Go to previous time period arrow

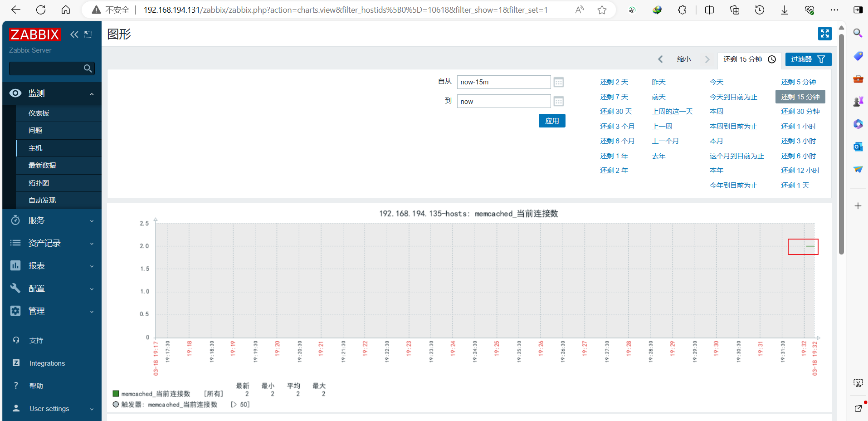(x=660, y=59)
